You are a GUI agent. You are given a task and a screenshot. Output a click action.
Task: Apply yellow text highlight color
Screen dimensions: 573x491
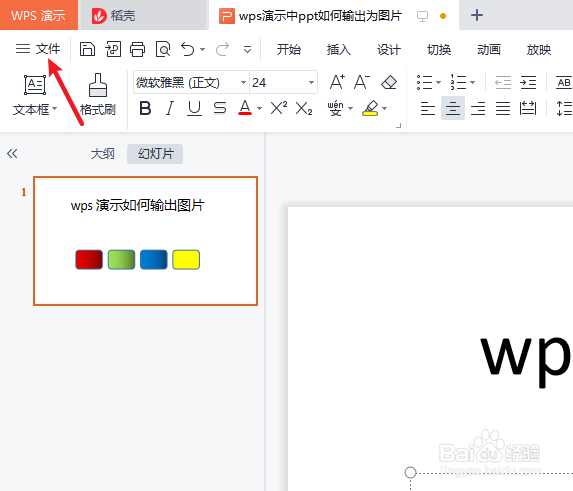coord(370,108)
